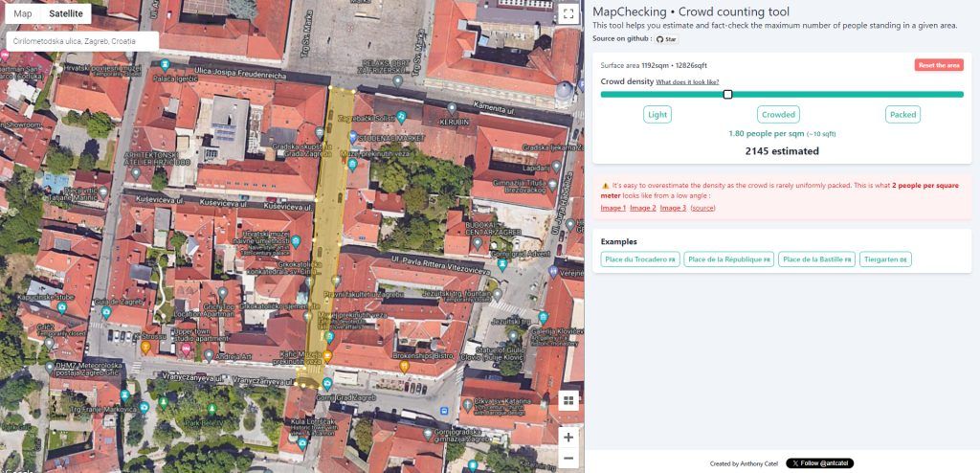Open 'What does it look like?' link
Screen dimensions: 980x473
pos(687,82)
